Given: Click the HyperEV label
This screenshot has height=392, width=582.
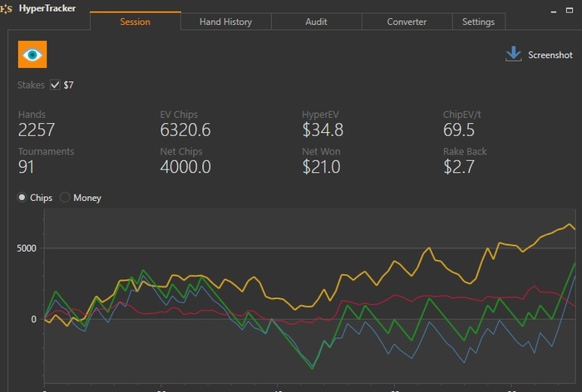Looking at the screenshot, I should coord(320,115).
